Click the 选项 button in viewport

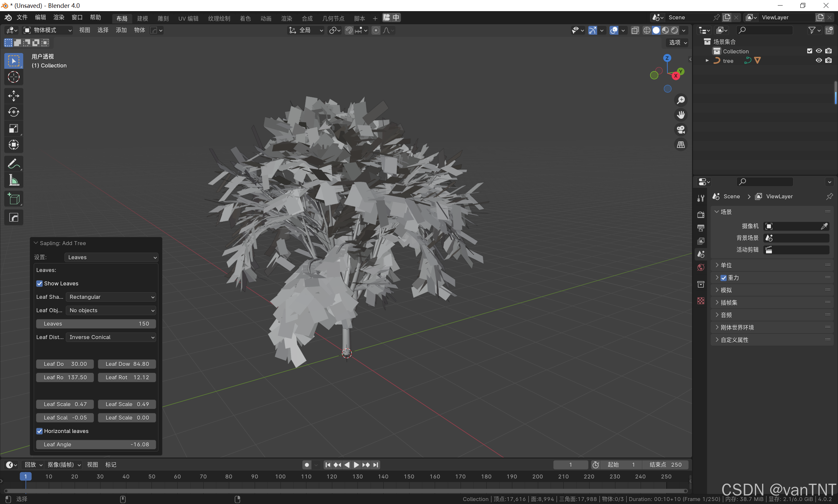coord(677,43)
